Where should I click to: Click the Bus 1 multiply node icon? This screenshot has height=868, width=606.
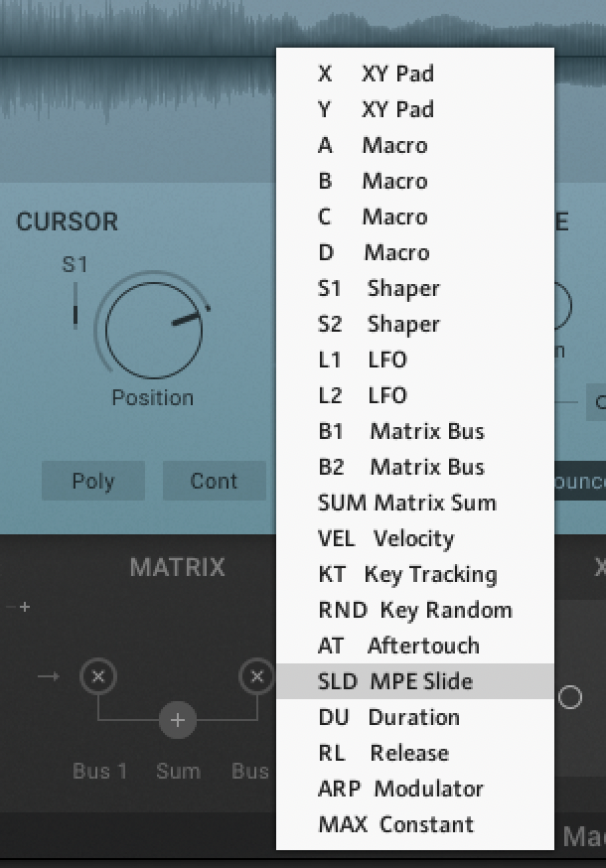[x=97, y=677]
